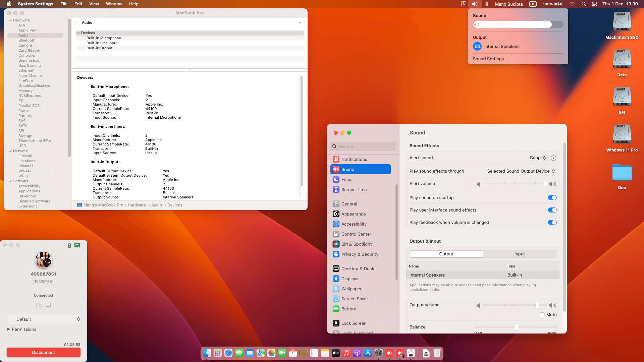Image resolution: width=644 pixels, height=362 pixels.
Task: Collapse the Audio section using its chevron
Action: (x=300, y=23)
